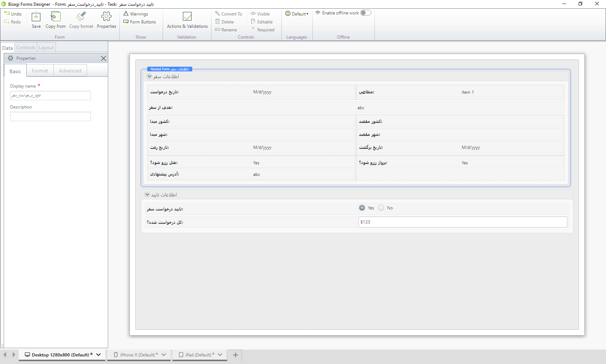Screen dimensions: 606x364
Task: Click the کشور مقصد field label
Action: [x=370, y=121]
